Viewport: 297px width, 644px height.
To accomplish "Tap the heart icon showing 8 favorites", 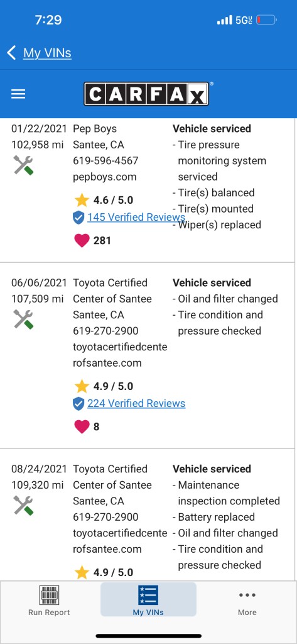I will click(x=82, y=426).
